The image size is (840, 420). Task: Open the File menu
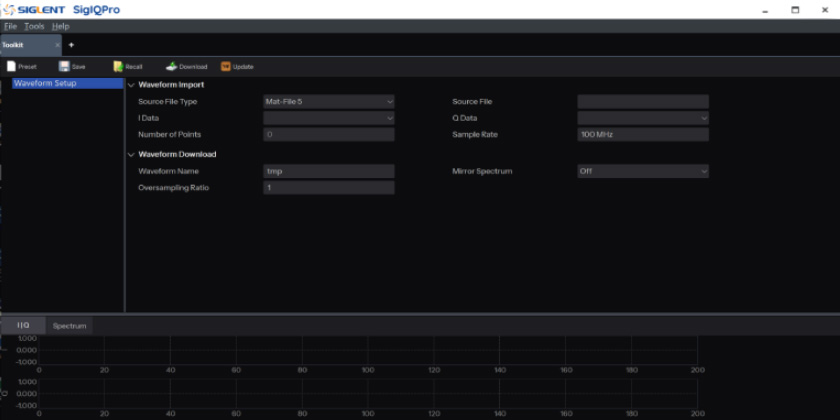[x=10, y=26]
